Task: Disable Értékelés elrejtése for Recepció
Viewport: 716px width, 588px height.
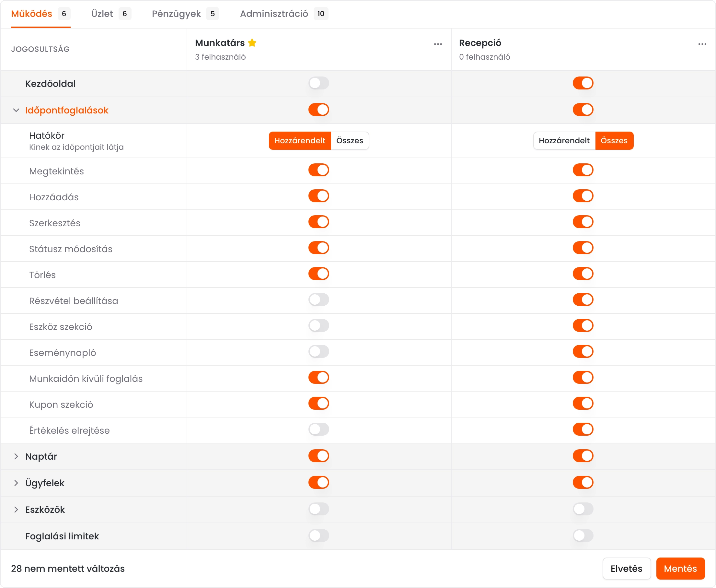Action: pyautogui.click(x=583, y=429)
